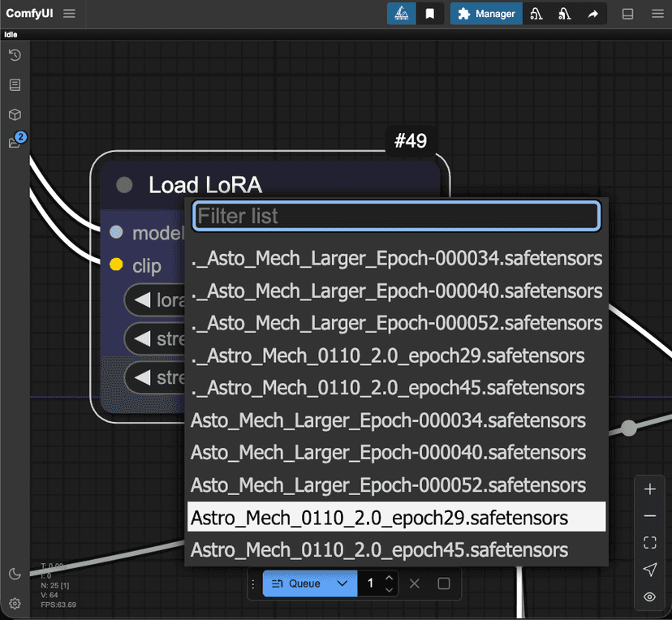This screenshot has height=620, width=672.
Task: Collapse the Load LoRA node via its dot
Action: pyautogui.click(x=124, y=185)
